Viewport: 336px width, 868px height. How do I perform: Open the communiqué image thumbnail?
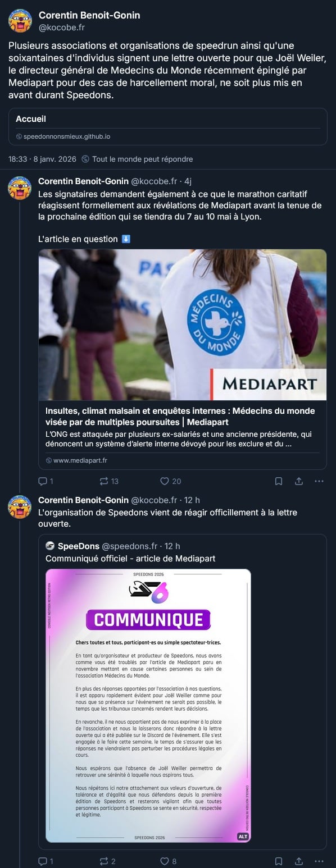click(148, 706)
